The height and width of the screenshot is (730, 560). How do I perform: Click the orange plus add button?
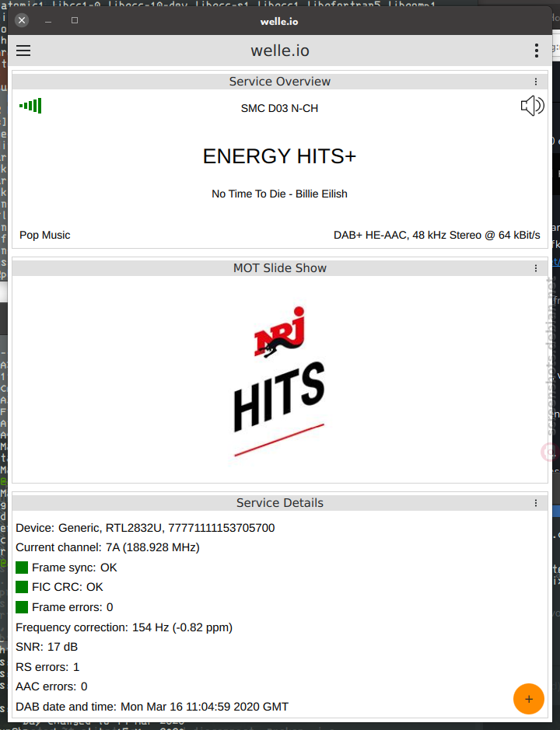(528, 699)
